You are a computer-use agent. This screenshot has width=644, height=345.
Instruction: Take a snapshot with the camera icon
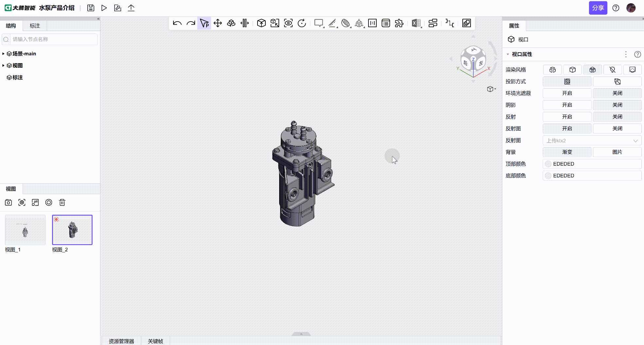(8, 202)
